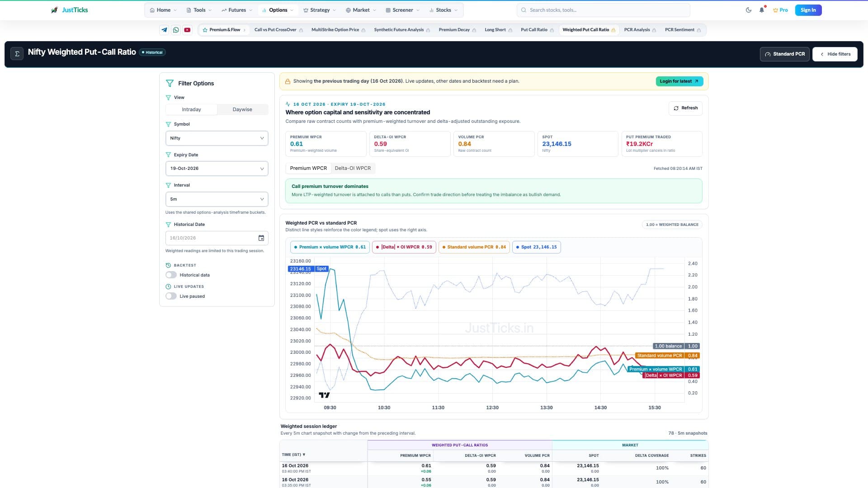Image resolution: width=868 pixels, height=488 pixels.
Task: Click the Refresh button
Action: click(x=685, y=108)
